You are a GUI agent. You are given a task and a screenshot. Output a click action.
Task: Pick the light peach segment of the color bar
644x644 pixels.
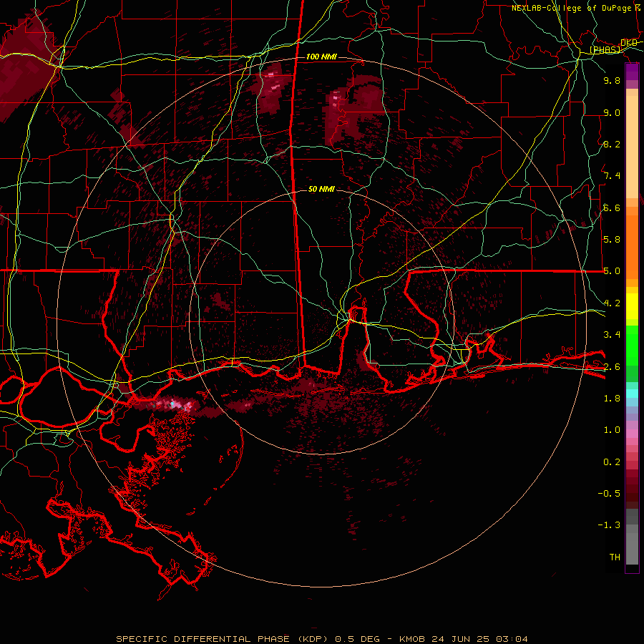[x=632, y=148]
